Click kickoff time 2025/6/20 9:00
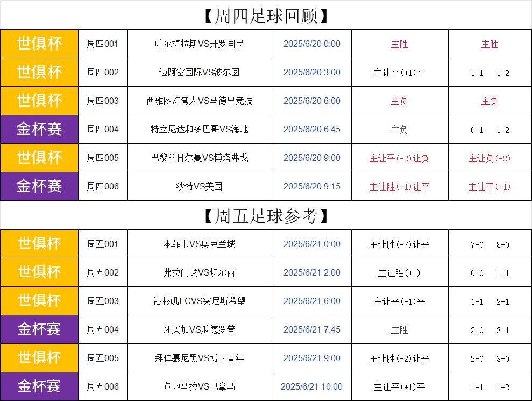The image size is (532, 401). [312, 158]
